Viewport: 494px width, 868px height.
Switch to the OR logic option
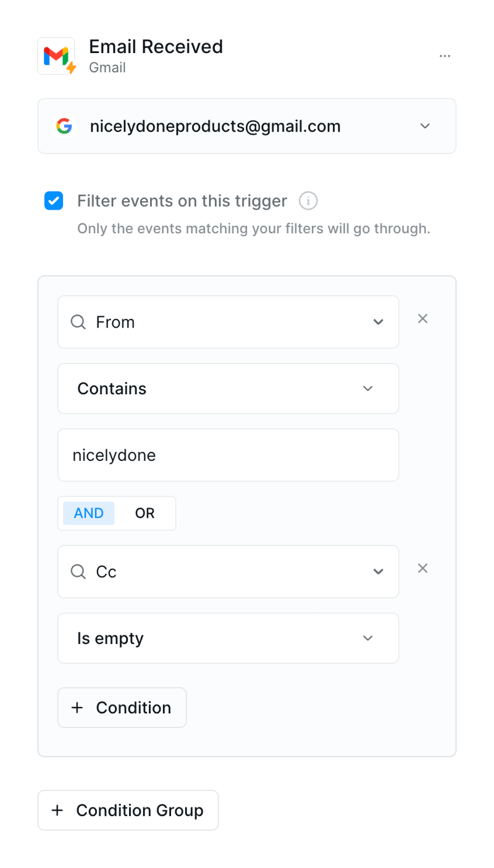click(x=144, y=513)
